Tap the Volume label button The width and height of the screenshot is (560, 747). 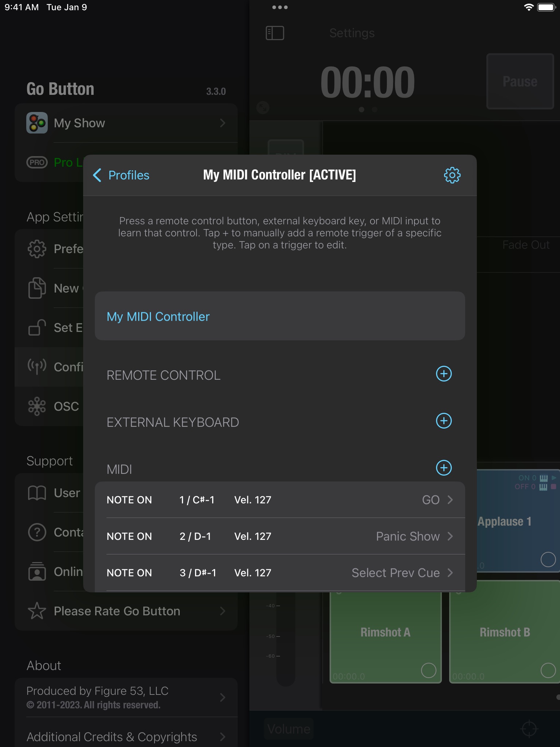(289, 729)
